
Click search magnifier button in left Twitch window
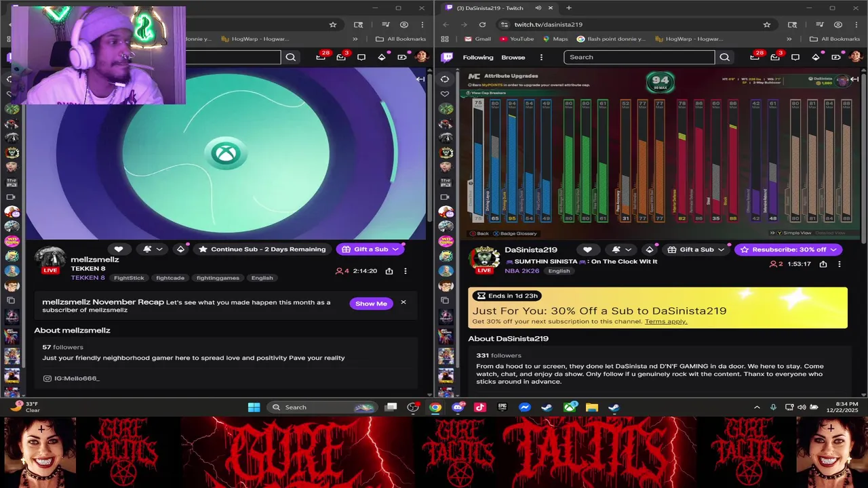[290, 57]
